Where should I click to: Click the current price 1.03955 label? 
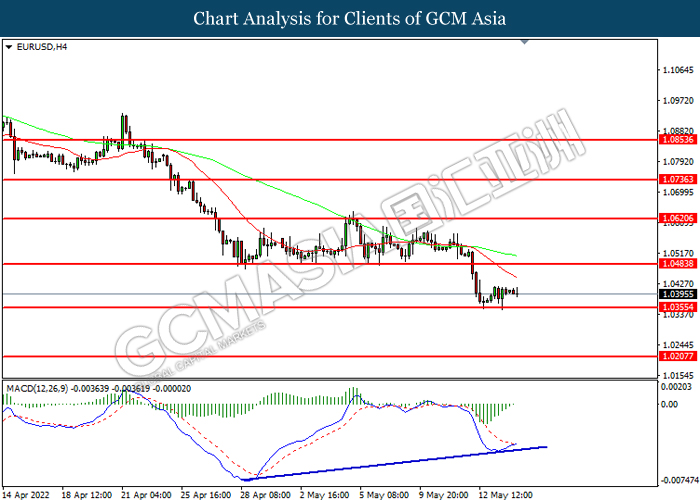678,294
